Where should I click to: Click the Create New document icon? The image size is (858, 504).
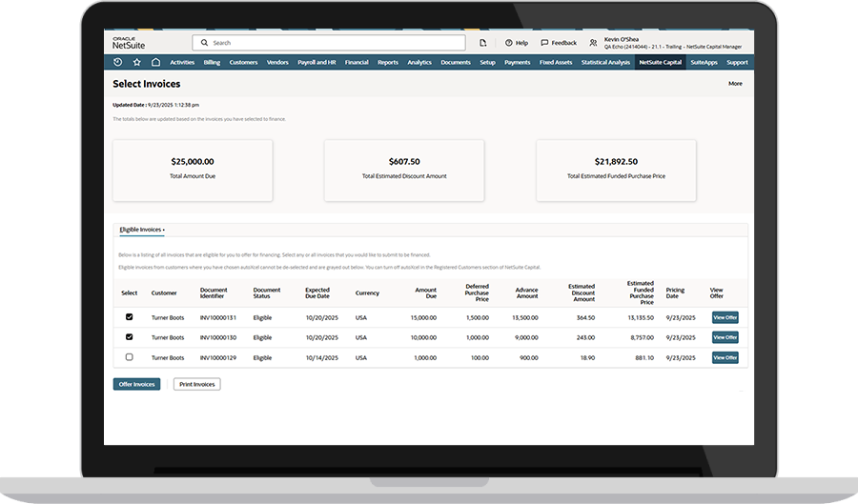tap(483, 43)
